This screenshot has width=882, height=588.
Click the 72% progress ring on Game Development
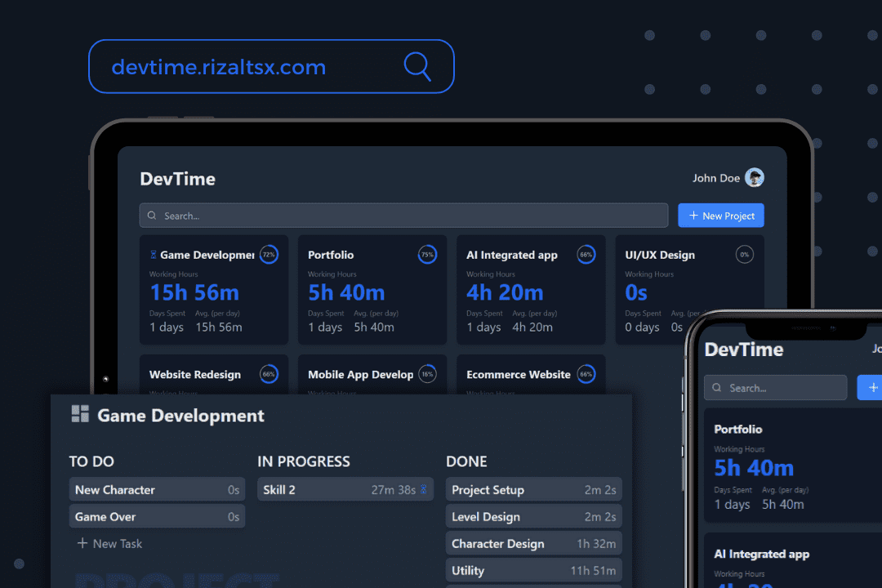(269, 254)
